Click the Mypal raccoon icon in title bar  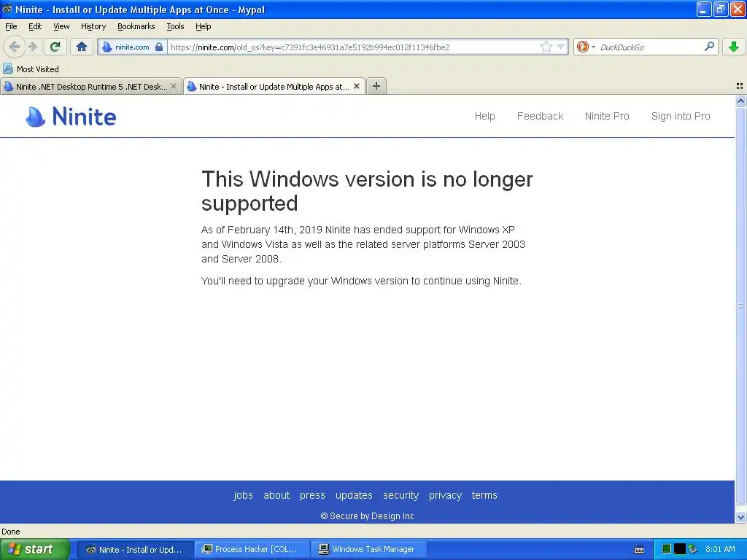7,9
